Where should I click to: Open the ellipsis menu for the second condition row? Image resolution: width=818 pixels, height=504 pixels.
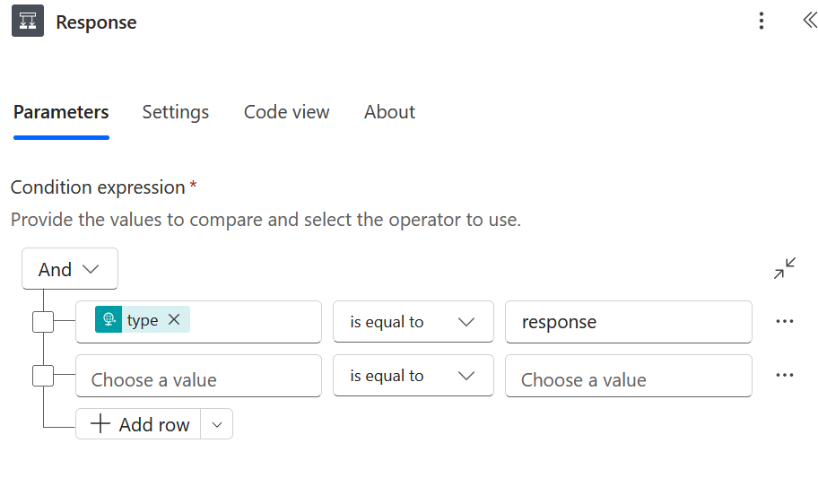(x=784, y=376)
